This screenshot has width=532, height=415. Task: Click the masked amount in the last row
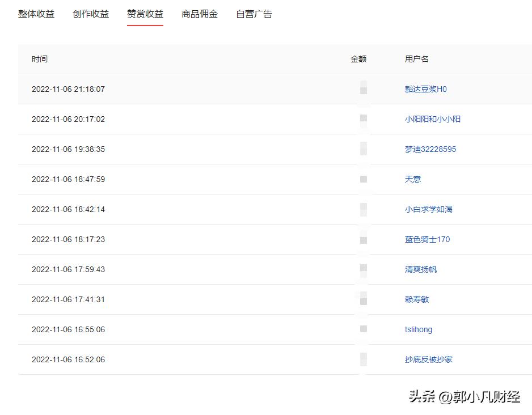point(363,359)
